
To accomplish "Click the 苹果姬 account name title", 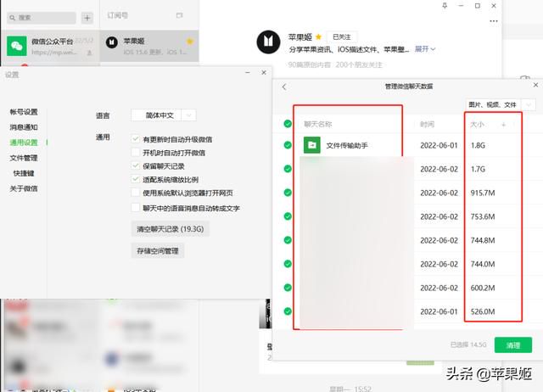I will click(x=299, y=37).
